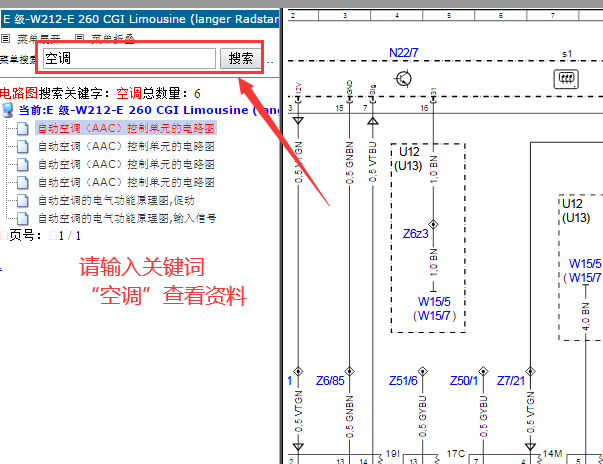This screenshot has height=464, width=603.
Task: Click the 菜单折叠 collapse-menu icon
Action: pyautogui.click(x=79, y=38)
